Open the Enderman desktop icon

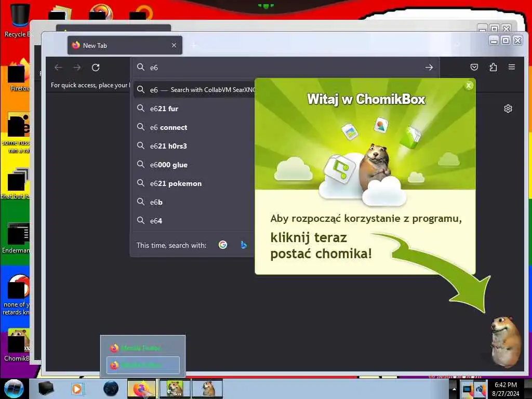tap(17, 238)
